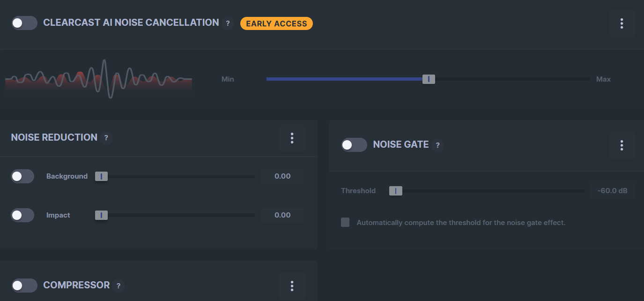Enable the Noise Gate toggle

coord(354,145)
